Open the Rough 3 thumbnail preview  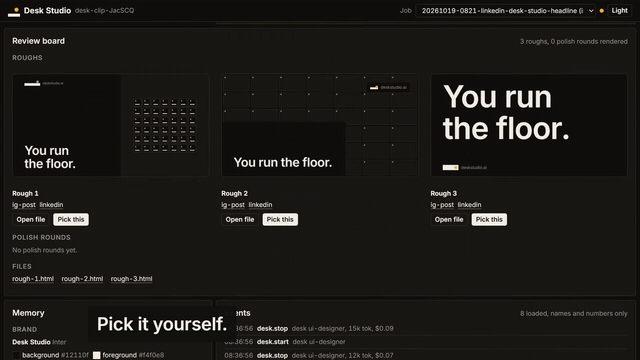(x=529, y=125)
